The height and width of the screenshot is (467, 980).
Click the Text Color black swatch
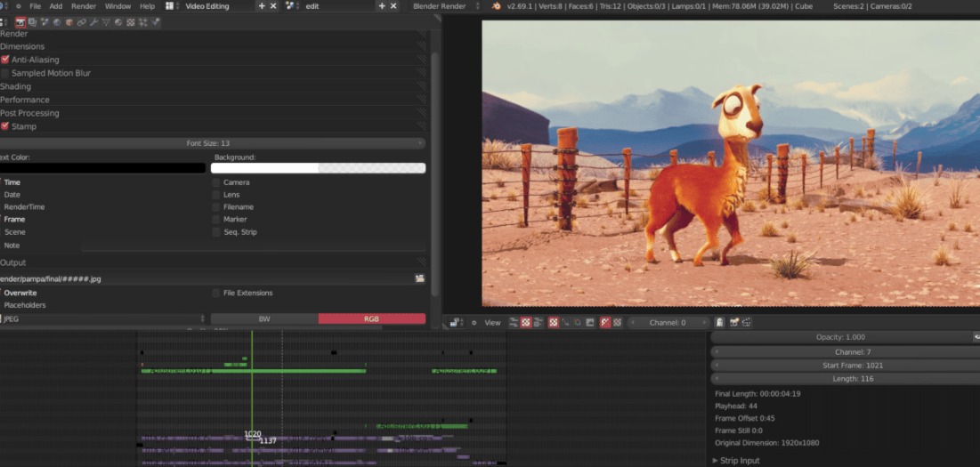[x=103, y=168]
